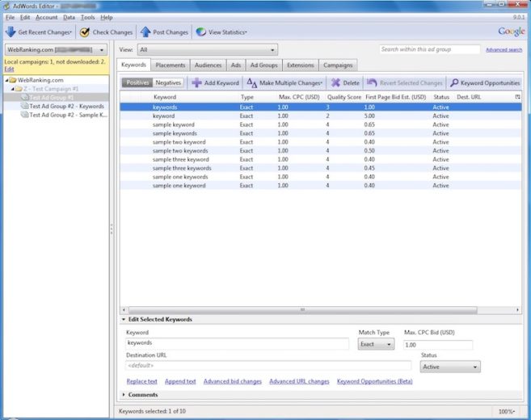Image resolution: width=531 pixels, height=420 pixels.
Task: Click the Keyword Opportunities (Beta) link
Action: point(374,381)
